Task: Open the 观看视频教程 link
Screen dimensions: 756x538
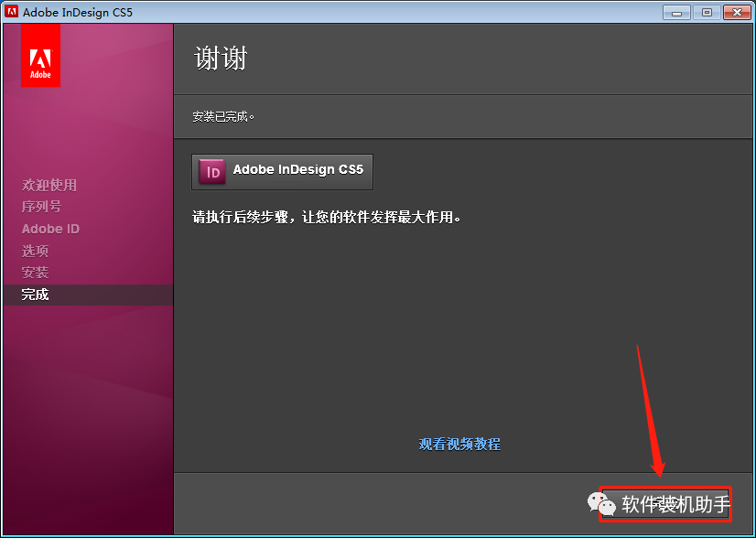Action: coord(459,444)
